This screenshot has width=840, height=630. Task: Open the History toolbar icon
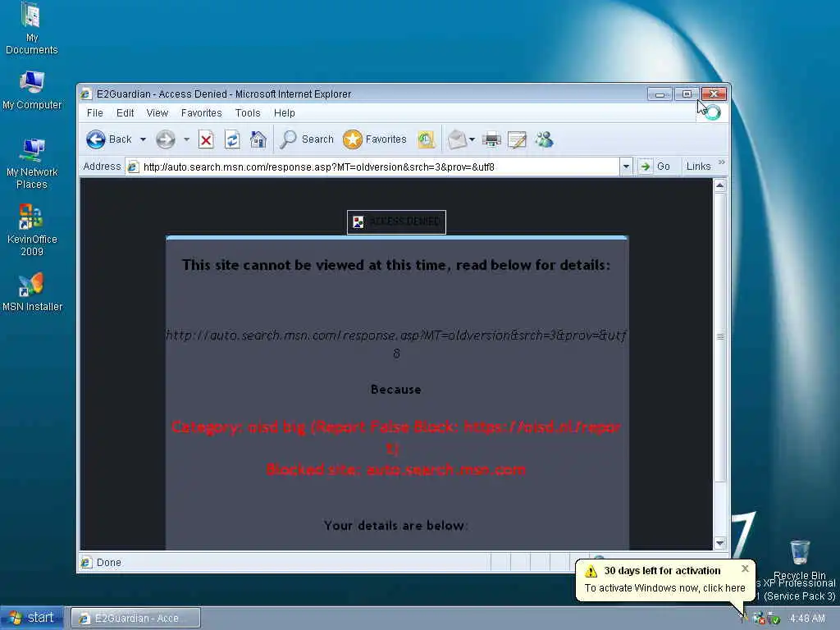click(x=426, y=139)
